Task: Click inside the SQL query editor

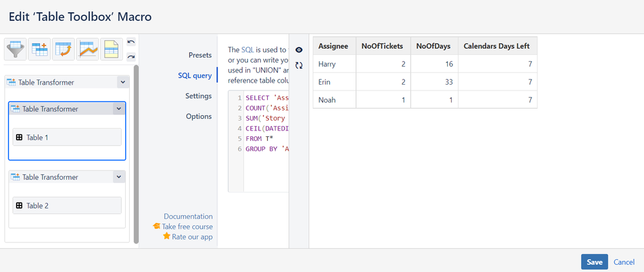Action: 265,168
